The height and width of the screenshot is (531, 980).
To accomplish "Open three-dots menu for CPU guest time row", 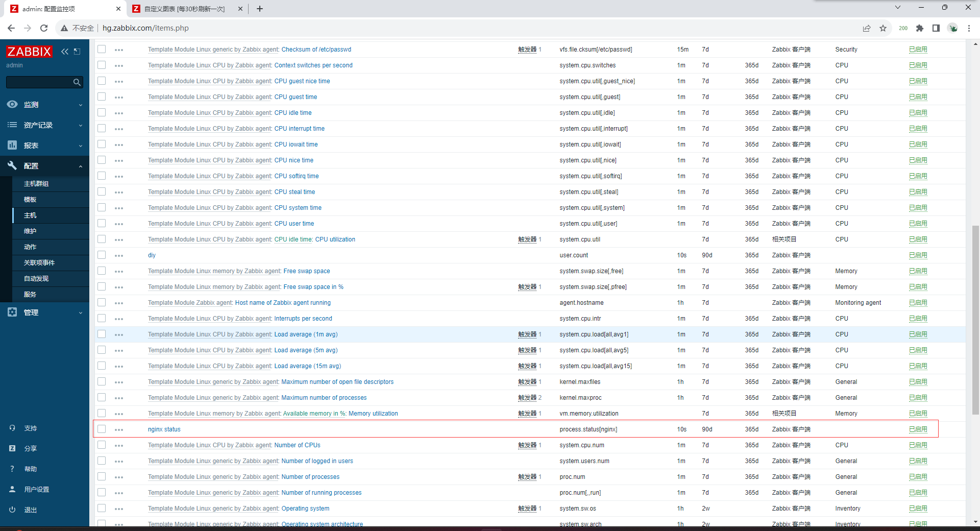I will click(119, 98).
